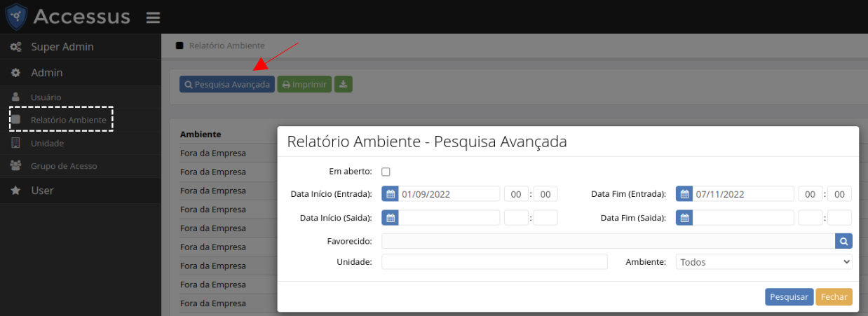Click the green download icon button

click(343, 84)
